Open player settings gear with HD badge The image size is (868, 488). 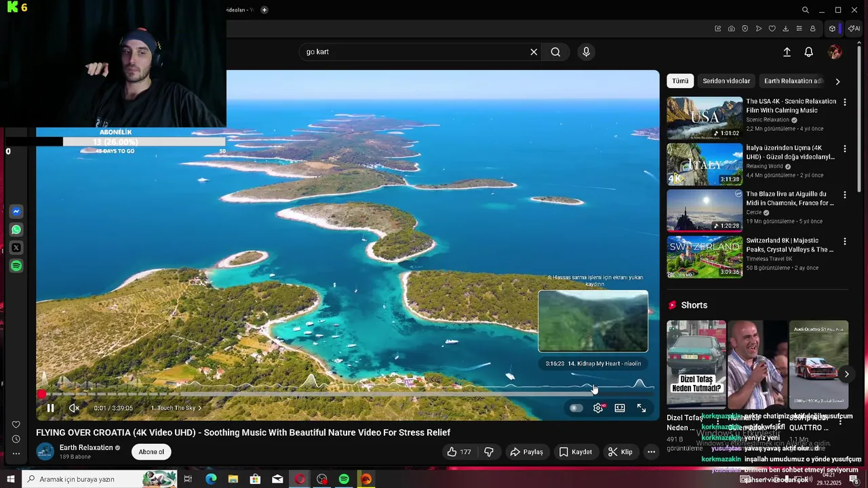tap(598, 408)
